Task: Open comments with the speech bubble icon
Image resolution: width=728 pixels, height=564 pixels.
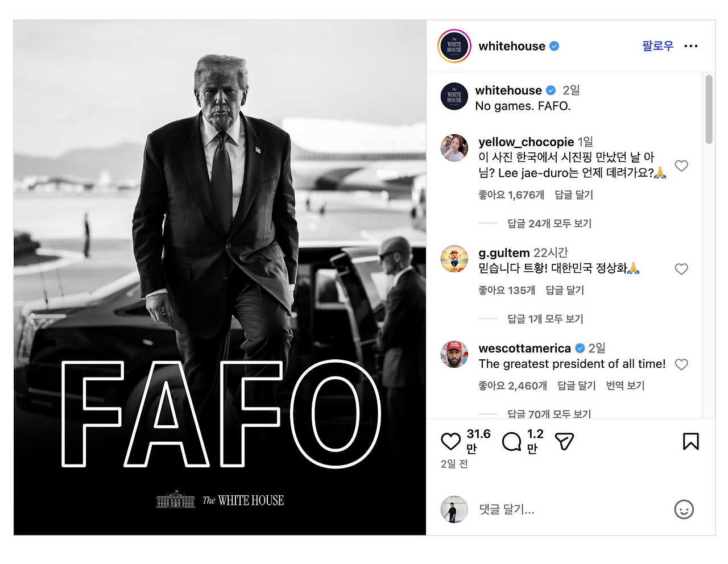Action: [512, 441]
